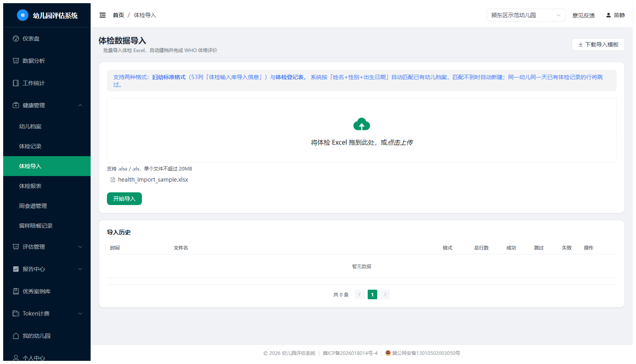Select pagination page 1
636x364 pixels.
point(372,294)
